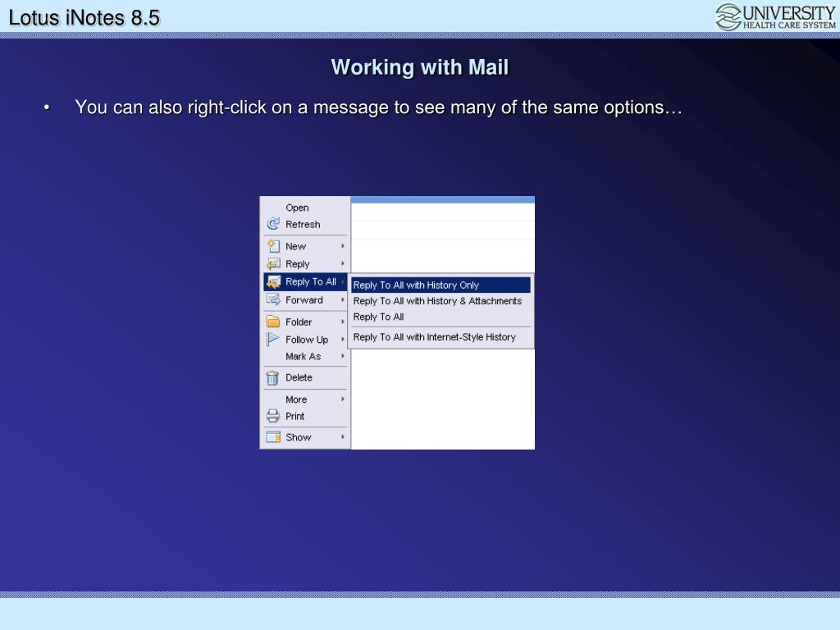
Task: Click the Print printer icon
Action: tap(273, 416)
